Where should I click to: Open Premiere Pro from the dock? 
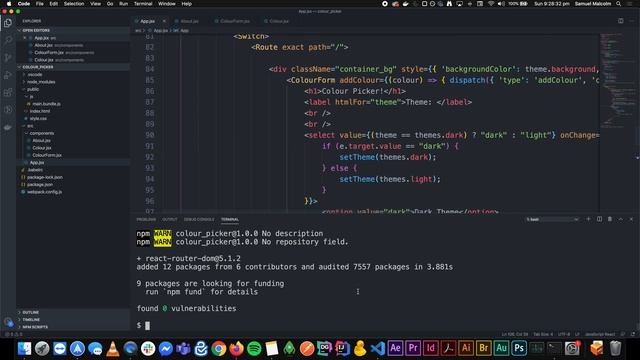coord(413,349)
